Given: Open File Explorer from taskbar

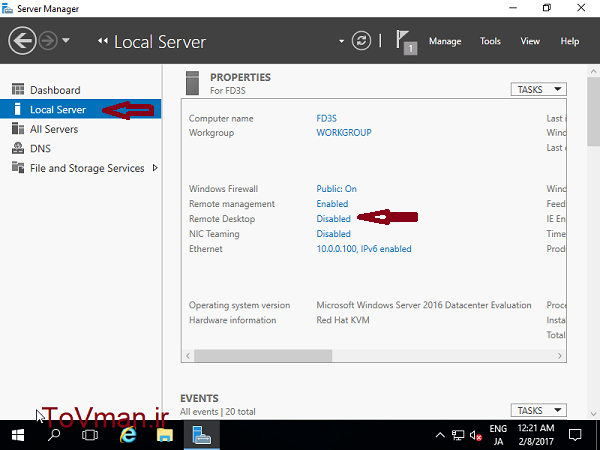Looking at the screenshot, I should coord(165,435).
